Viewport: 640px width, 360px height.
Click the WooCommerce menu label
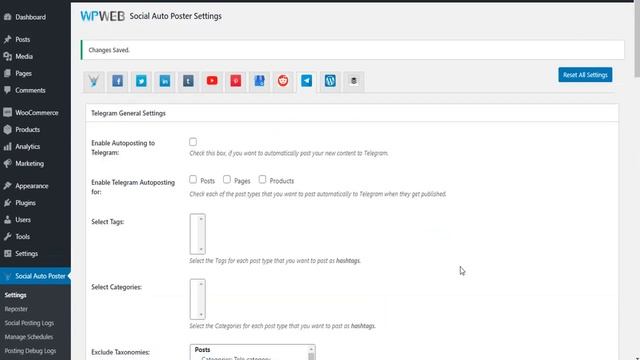[x=37, y=113]
